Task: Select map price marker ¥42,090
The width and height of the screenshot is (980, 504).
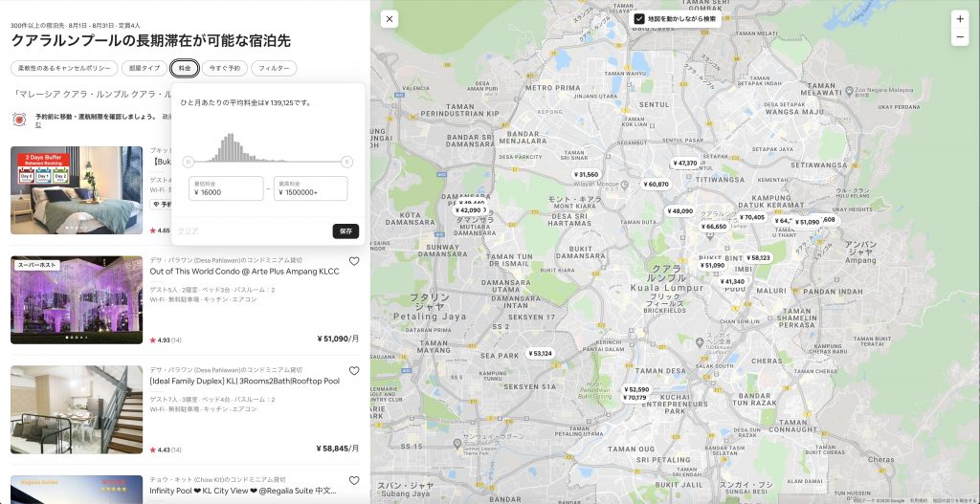Action: pyautogui.click(x=469, y=210)
